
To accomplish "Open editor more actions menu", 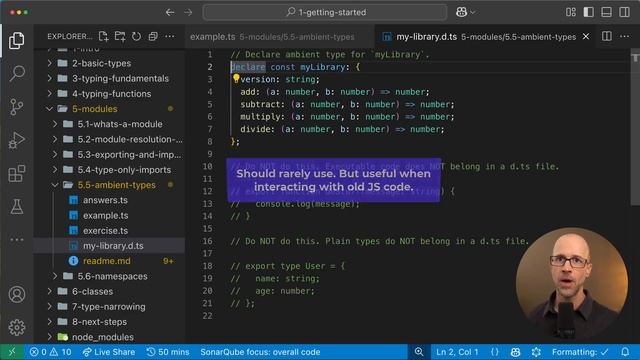I will [624, 36].
